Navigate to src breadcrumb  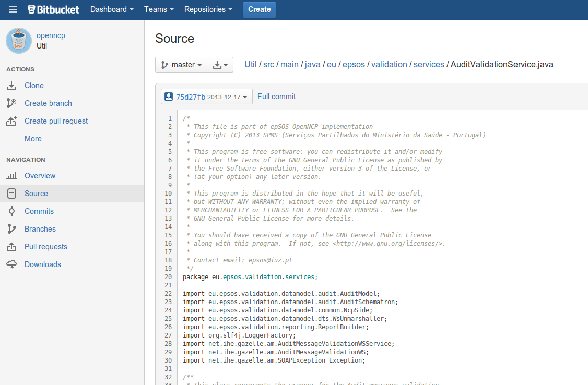[x=268, y=64]
